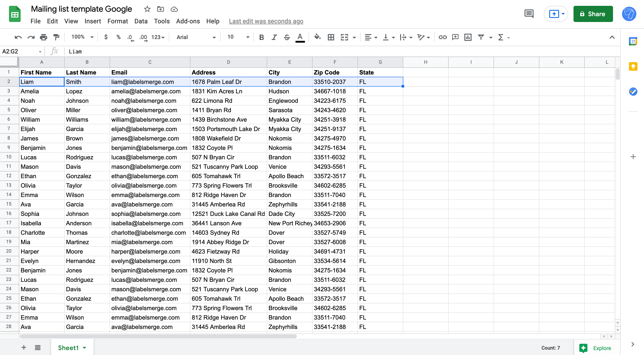Image resolution: width=644 pixels, height=355 pixels.
Task: Open the text color picker
Action: [x=300, y=37]
